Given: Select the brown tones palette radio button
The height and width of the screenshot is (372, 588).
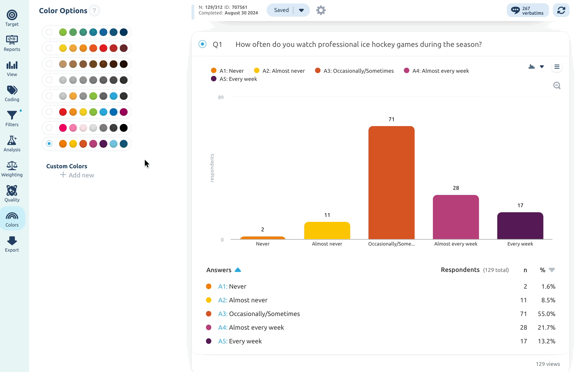Looking at the screenshot, I should pyautogui.click(x=49, y=64).
